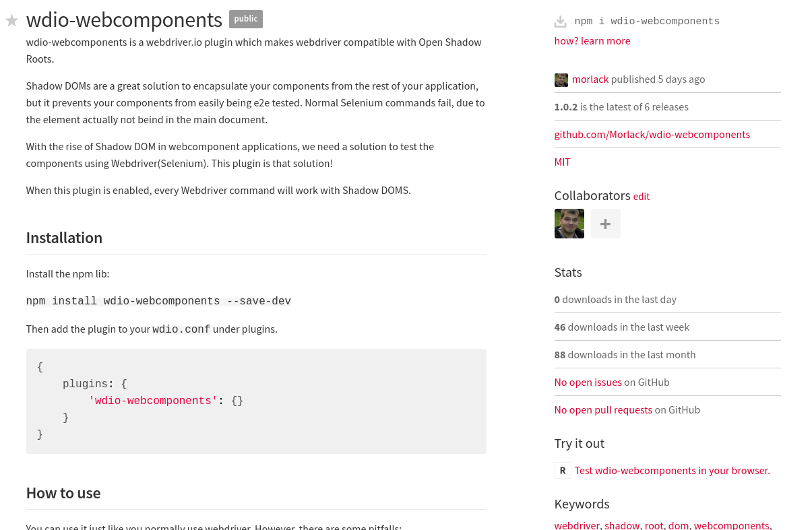Open the collaborator's profile photo
The image size is (812, 530).
(569, 224)
